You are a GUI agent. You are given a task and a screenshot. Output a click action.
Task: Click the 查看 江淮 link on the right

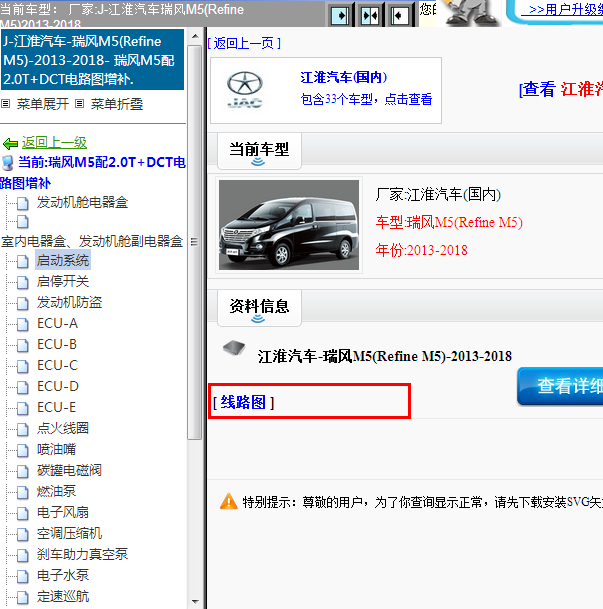pos(561,89)
